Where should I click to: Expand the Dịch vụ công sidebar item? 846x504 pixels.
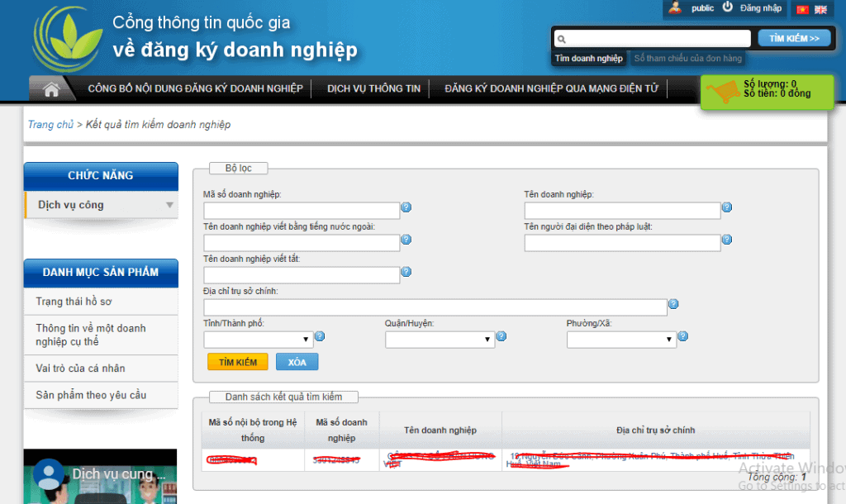point(101,205)
